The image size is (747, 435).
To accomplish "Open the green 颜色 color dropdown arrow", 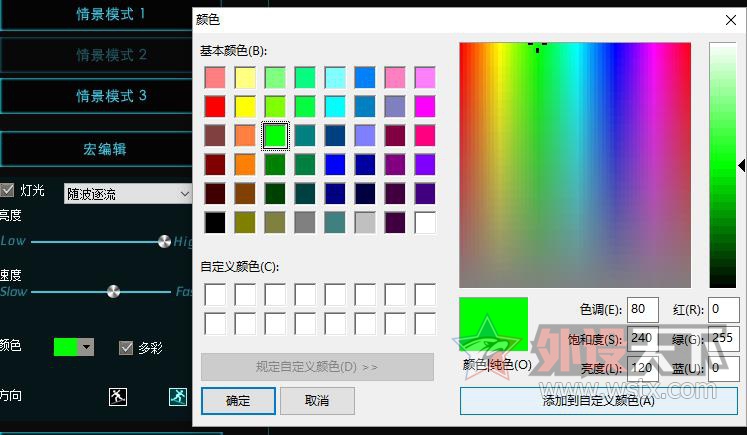I will tap(86, 347).
